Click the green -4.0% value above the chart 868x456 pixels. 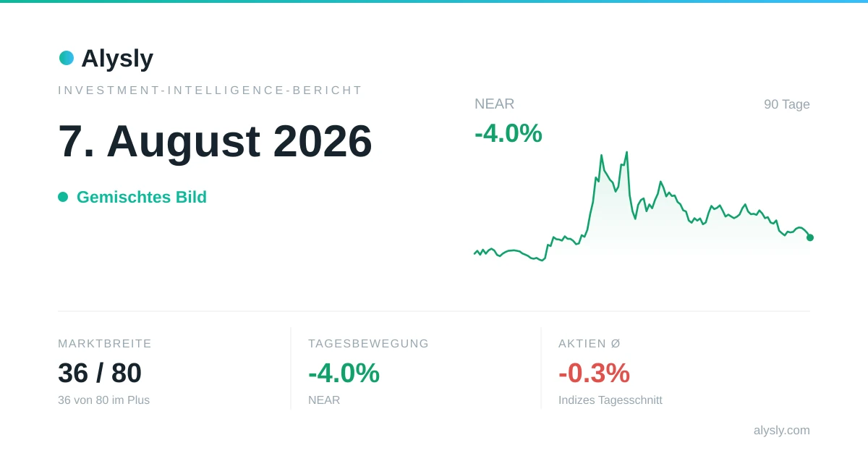509,133
